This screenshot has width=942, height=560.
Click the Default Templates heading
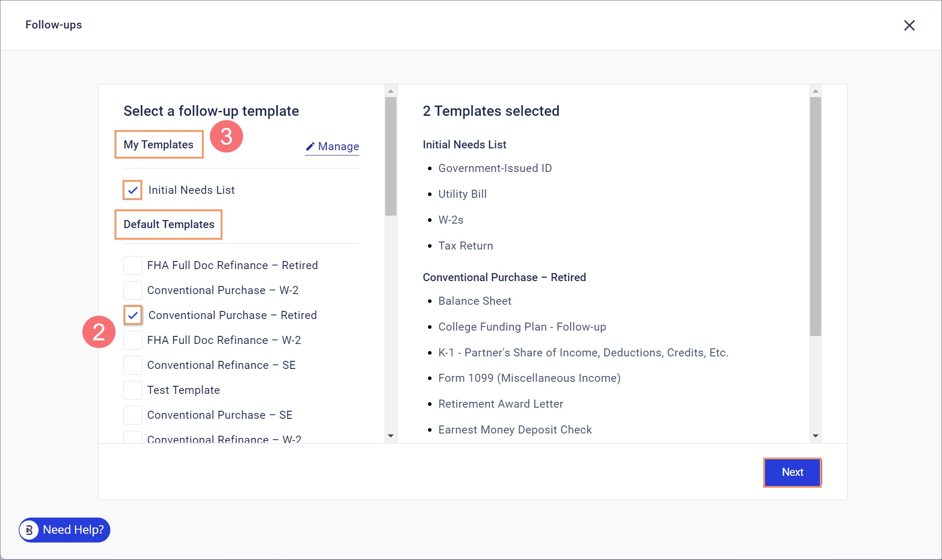169,224
